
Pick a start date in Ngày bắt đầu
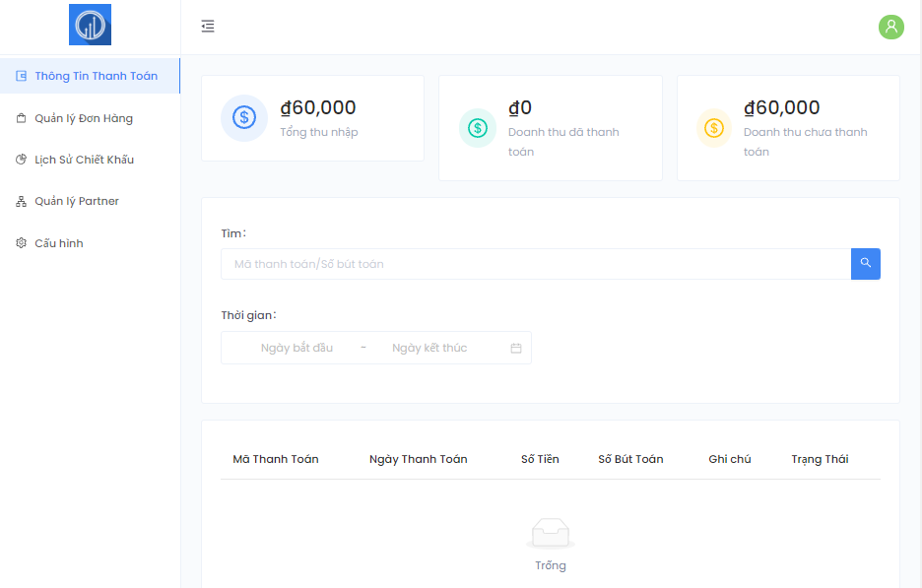[296, 348]
